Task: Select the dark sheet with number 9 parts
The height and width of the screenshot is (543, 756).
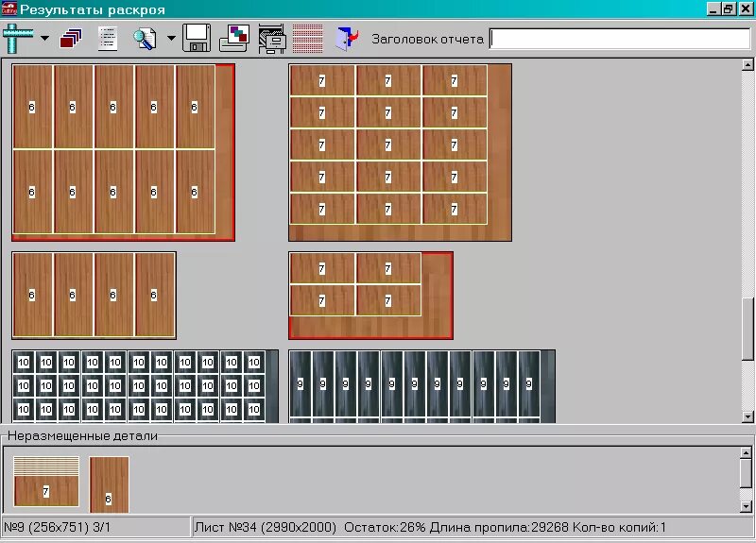Action: coord(421,386)
